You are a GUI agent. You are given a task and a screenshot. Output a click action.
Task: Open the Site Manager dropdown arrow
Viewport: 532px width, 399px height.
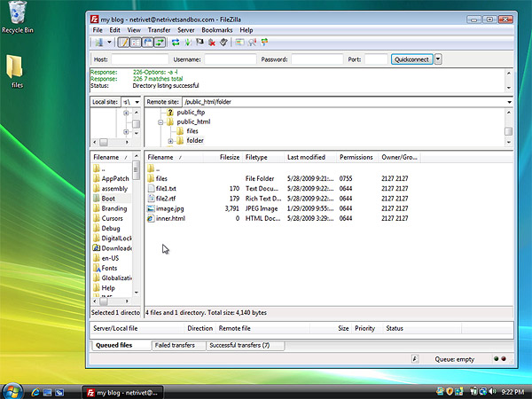point(109,43)
